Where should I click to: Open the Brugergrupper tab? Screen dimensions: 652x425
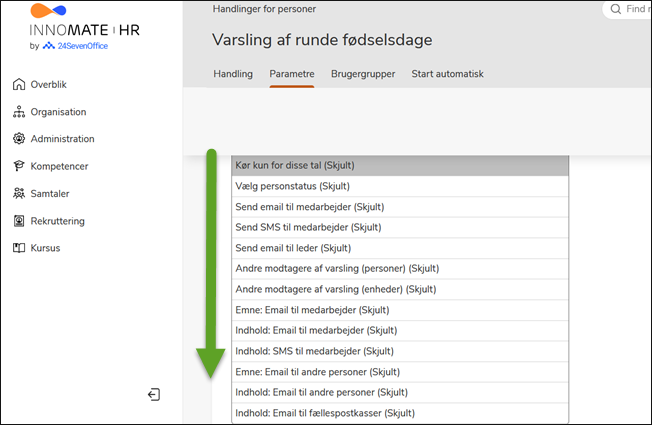[363, 74]
